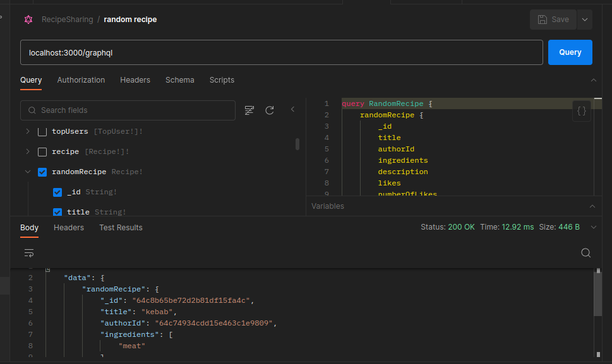
Task: Click the randomRecipe line in the query editor
Action: pyautogui.click(x=392, y=115)
